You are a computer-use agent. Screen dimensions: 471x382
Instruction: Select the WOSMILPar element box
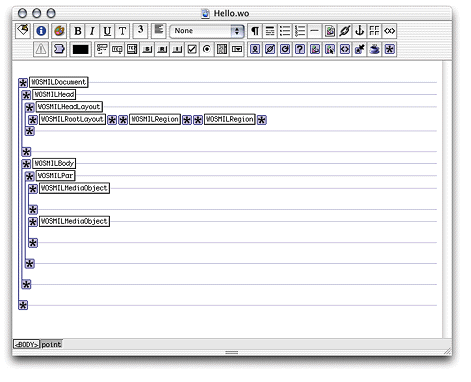click(55, 176)
